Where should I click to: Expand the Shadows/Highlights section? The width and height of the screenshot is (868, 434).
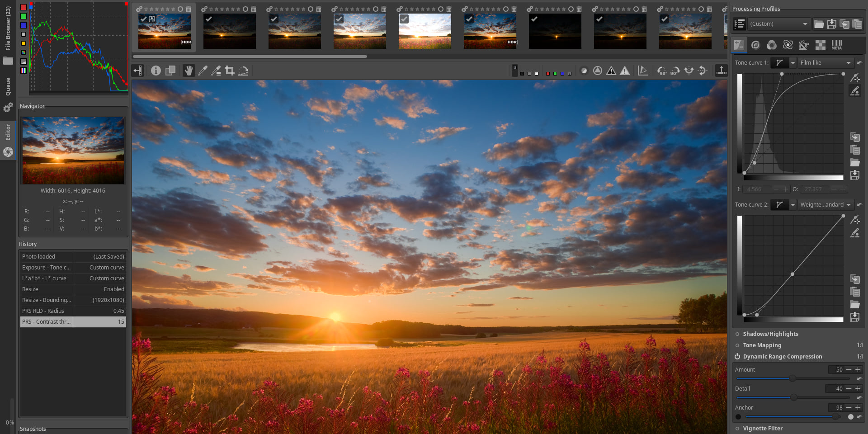coord(770,334)
